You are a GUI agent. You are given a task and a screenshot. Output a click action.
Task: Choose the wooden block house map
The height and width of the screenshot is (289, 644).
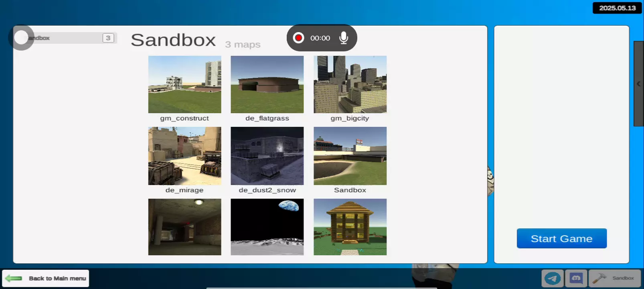point(350,227)
